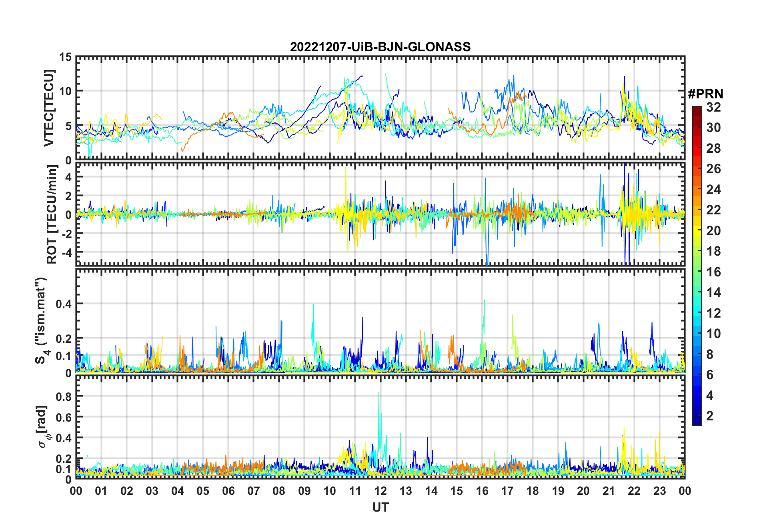The height and width of the screenshot is (532, 761).
Task: Click UT axis tick label 08
Action: click(x=279, y=491)
